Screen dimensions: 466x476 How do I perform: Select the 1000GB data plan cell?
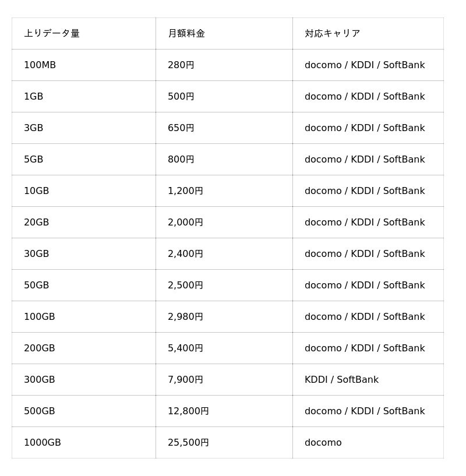(x=84, y=443)
